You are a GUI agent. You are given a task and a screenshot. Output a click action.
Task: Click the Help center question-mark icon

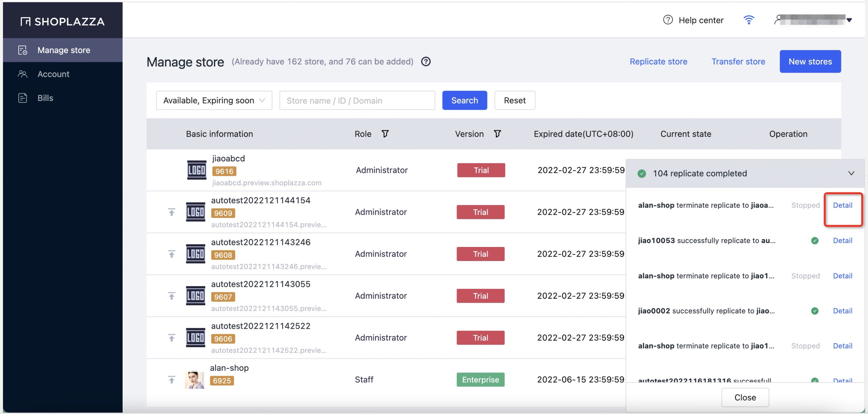coord(667,20)
